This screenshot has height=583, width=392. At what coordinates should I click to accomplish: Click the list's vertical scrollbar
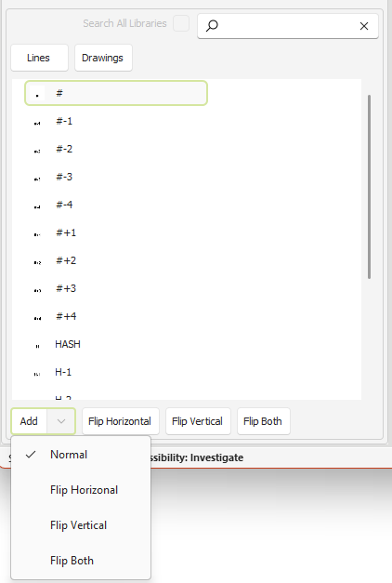(x=369, y=187)
